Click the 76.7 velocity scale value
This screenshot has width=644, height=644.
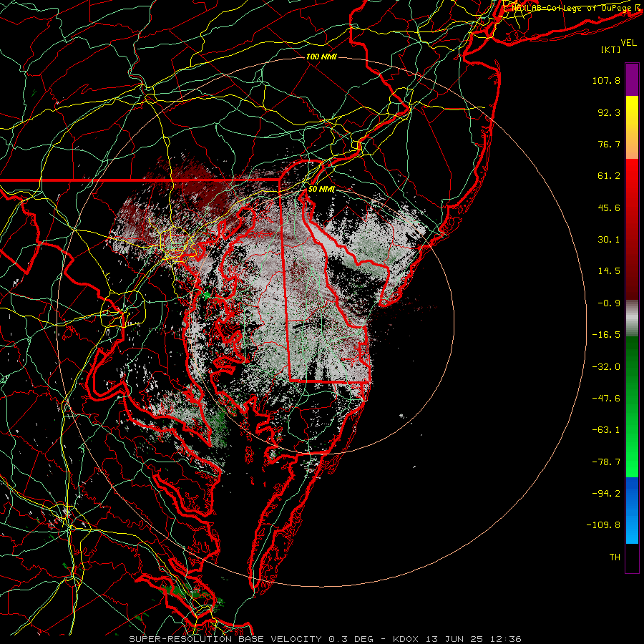pyautogui.click(x=609, y=144)
